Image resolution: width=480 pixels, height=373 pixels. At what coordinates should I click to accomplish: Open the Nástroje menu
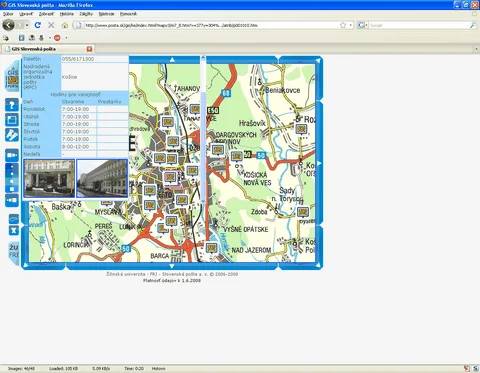click(106, 14)
